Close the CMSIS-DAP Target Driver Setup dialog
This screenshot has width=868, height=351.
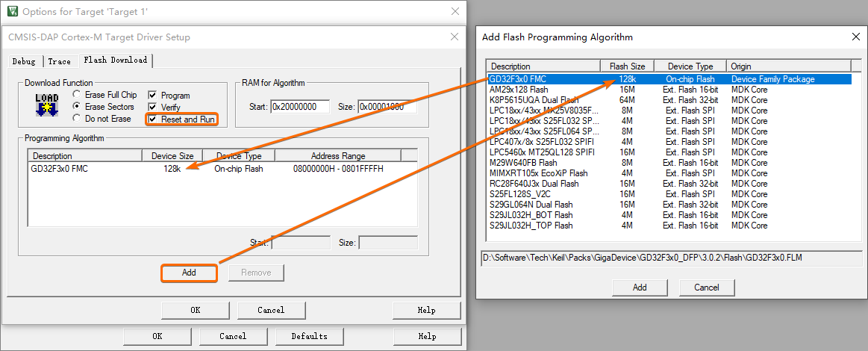coord(455,37)
